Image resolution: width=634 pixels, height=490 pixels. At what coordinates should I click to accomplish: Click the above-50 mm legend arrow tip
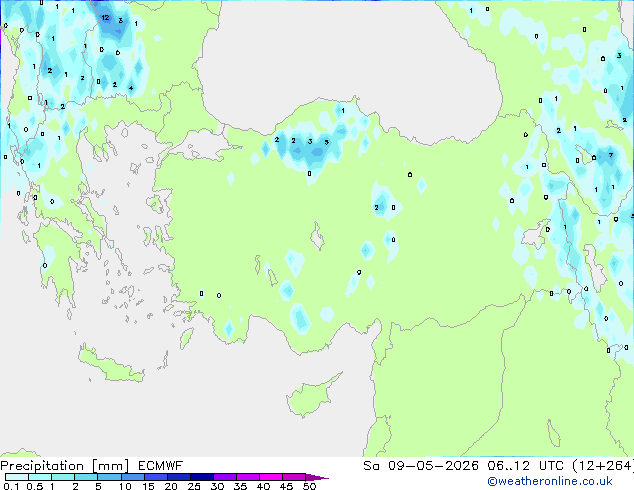(317, 478)
